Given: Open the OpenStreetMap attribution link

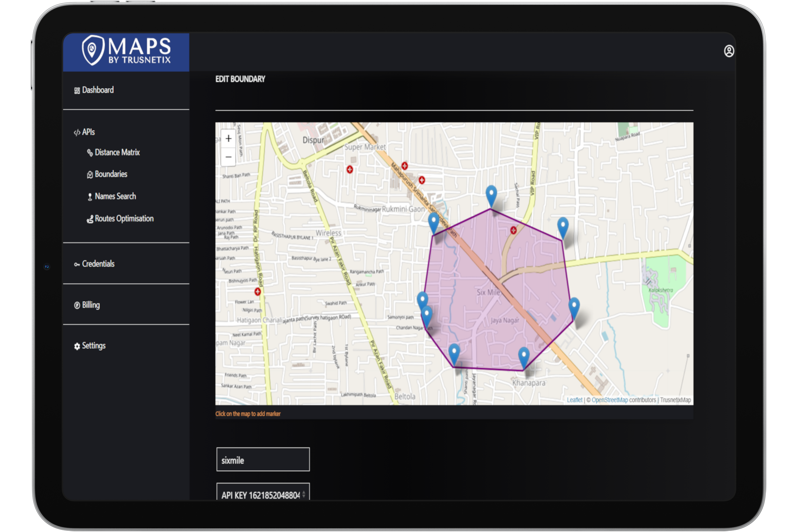Looking at the screenshot, I should (610, 400).
